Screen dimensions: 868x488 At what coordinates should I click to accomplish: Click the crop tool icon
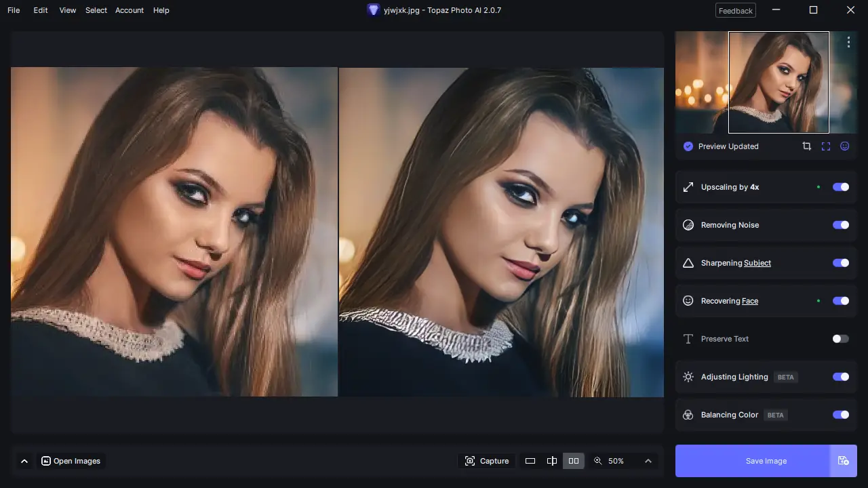(806, 146)
